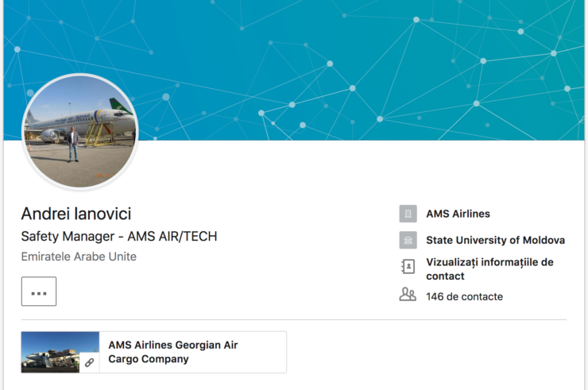Click the contact info address book icon

(408, 267)
